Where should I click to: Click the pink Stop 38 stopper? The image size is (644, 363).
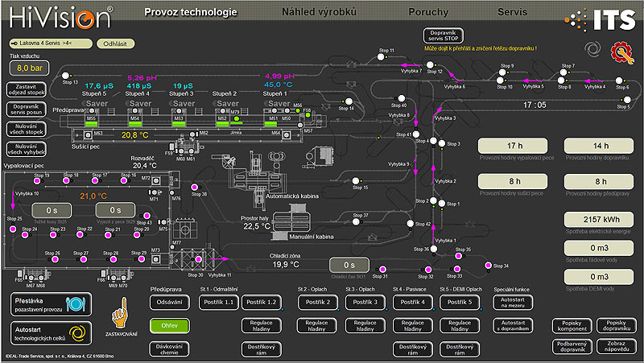coord(194,187)
